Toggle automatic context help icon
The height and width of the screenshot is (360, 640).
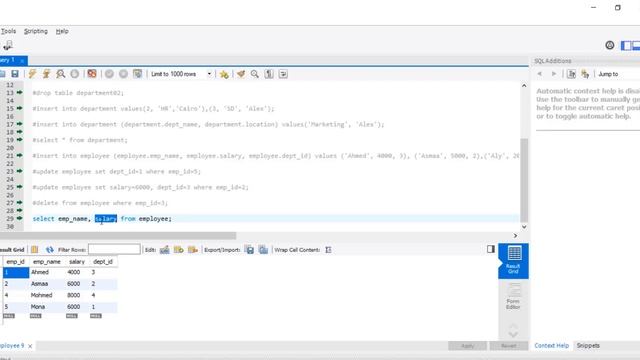[585, 74]
